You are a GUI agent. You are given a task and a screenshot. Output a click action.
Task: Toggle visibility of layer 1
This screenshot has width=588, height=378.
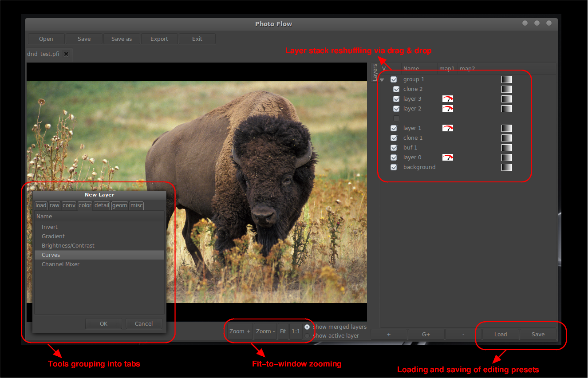click(394, 128)
